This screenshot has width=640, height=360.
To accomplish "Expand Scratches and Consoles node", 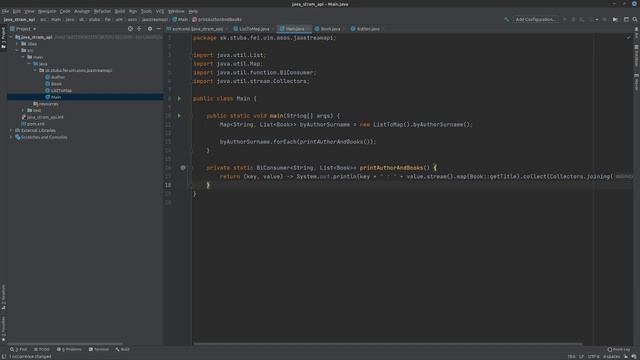I will tap(11, 137).
